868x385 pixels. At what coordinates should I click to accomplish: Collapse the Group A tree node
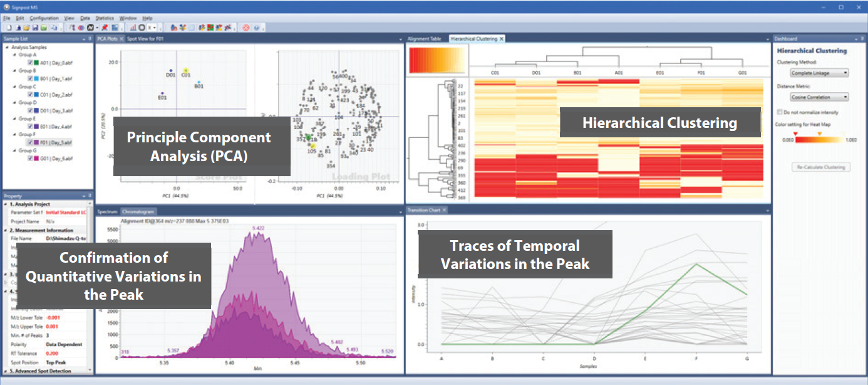(14, 55)
